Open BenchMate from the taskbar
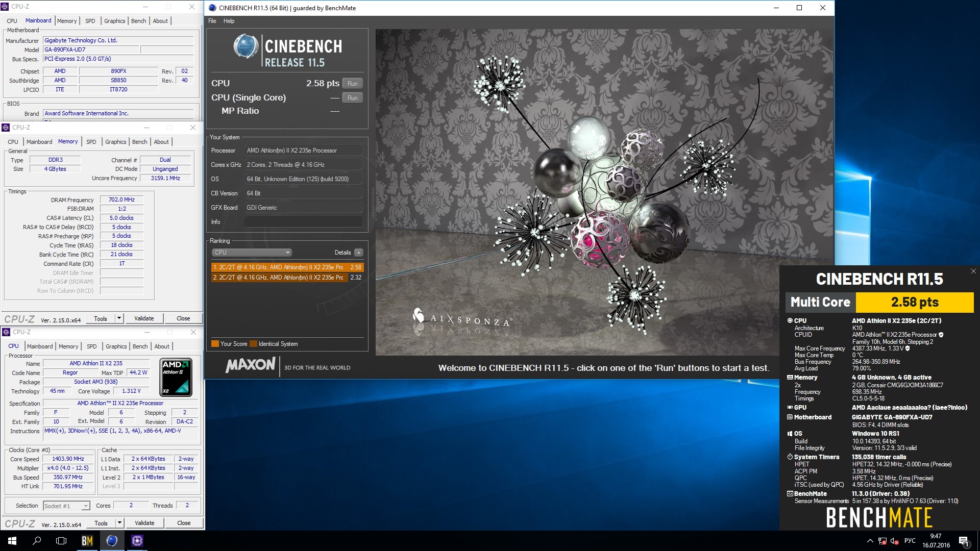980x551 pixels. (x=87, y=541)
